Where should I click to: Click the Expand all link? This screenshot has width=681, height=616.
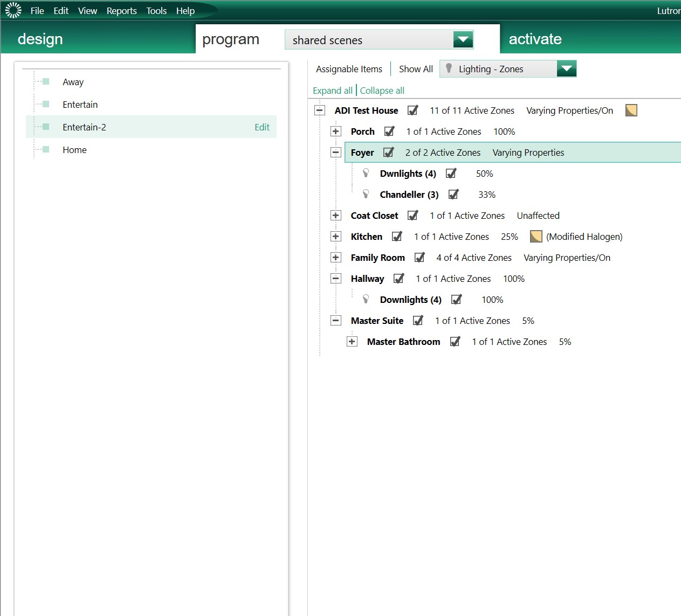333,91
